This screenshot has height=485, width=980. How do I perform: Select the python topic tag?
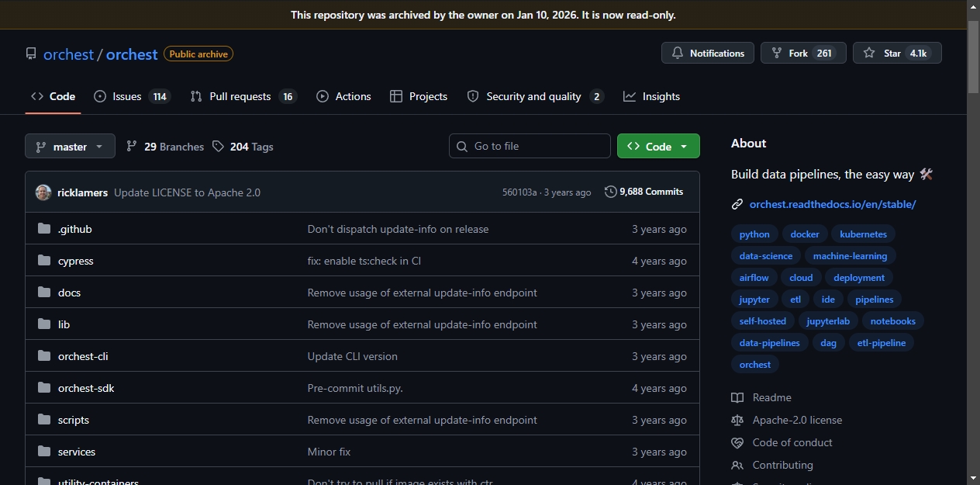coord(754,234)
